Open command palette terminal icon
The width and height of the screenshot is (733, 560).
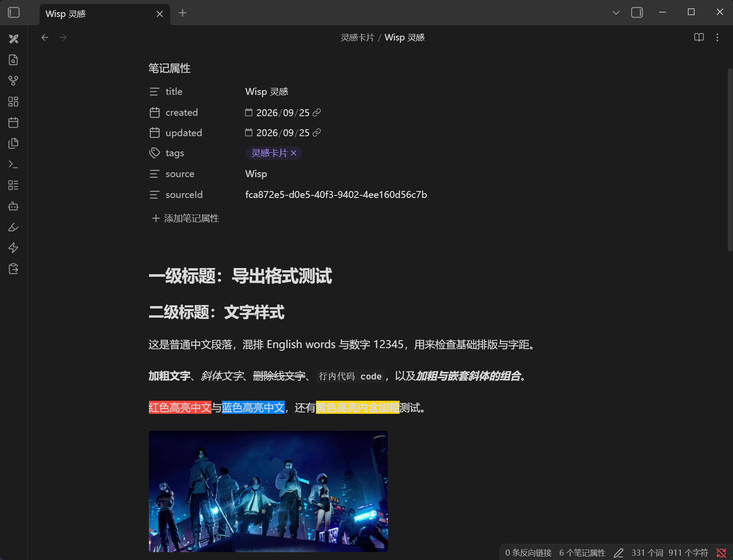[13, 164]
